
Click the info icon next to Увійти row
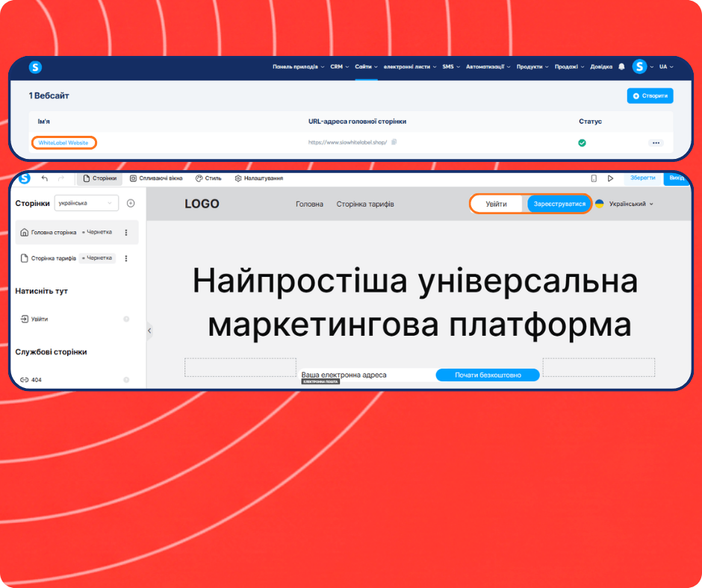click(x=126, y=319)
